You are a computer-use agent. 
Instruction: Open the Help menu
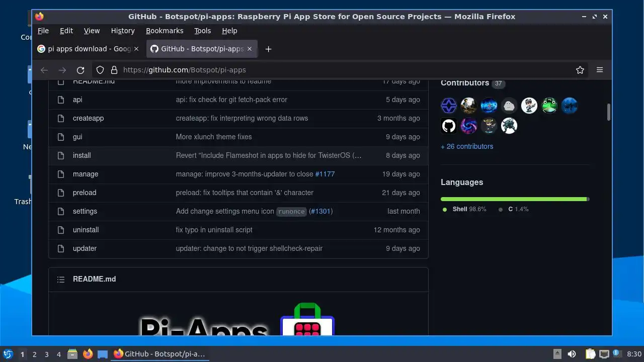click(229, 31)
